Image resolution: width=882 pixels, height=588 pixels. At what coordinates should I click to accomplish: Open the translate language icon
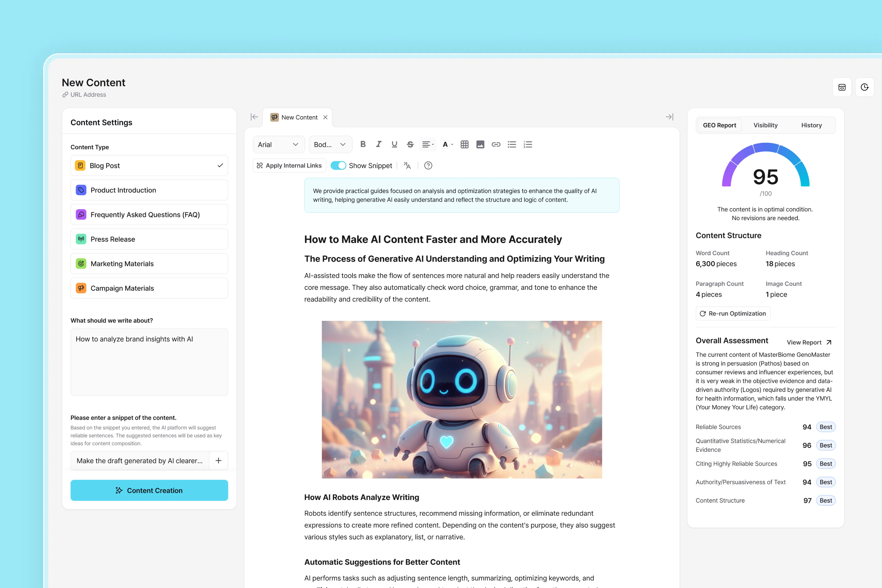(x=407, y=166)
